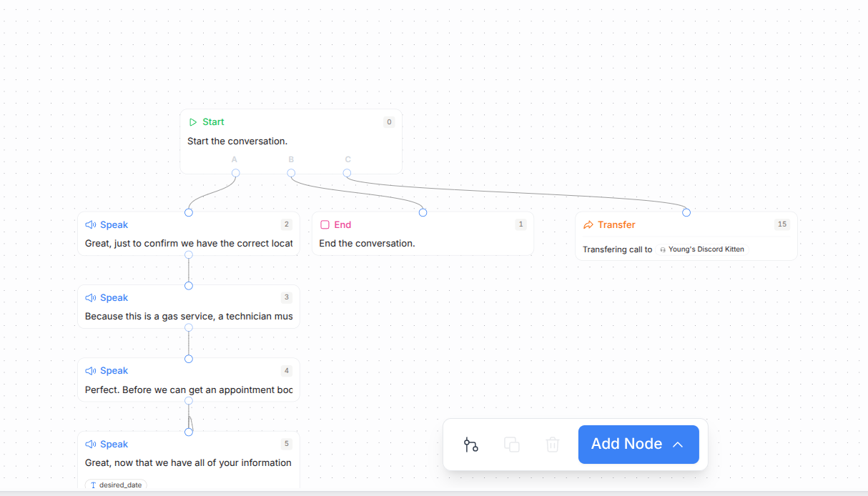This screenshot has height=496, width=868.
Task: Click the delete trash icon in the bottom toolbar
Action: 552,445
